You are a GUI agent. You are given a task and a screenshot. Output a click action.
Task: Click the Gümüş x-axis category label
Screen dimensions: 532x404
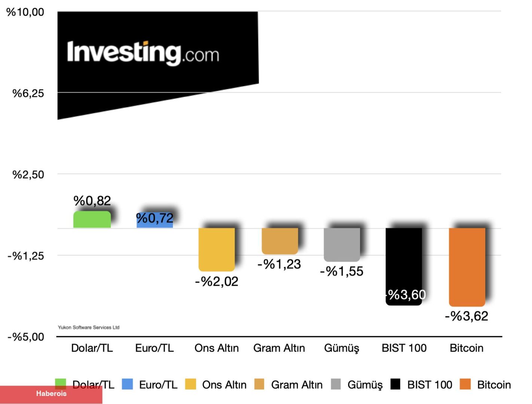[x=342, y=348]
